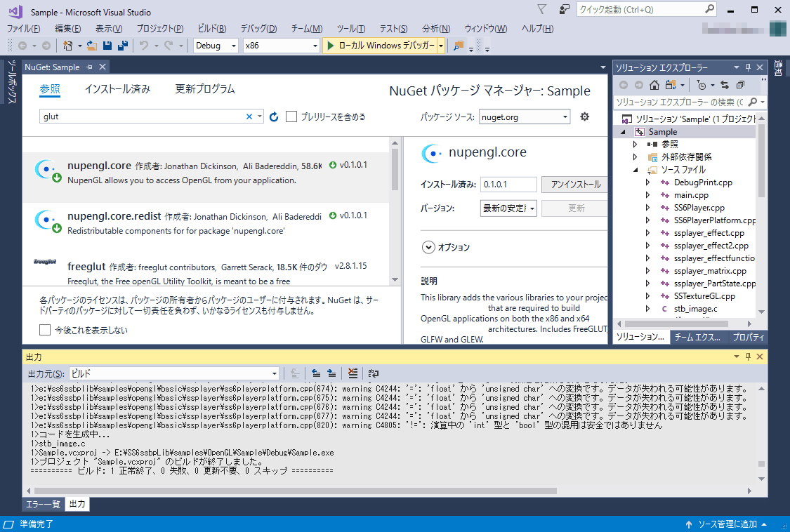The width and height of the screenshot is (790, 532).
Task: Go to previous message in output
Action: point(316,373)
